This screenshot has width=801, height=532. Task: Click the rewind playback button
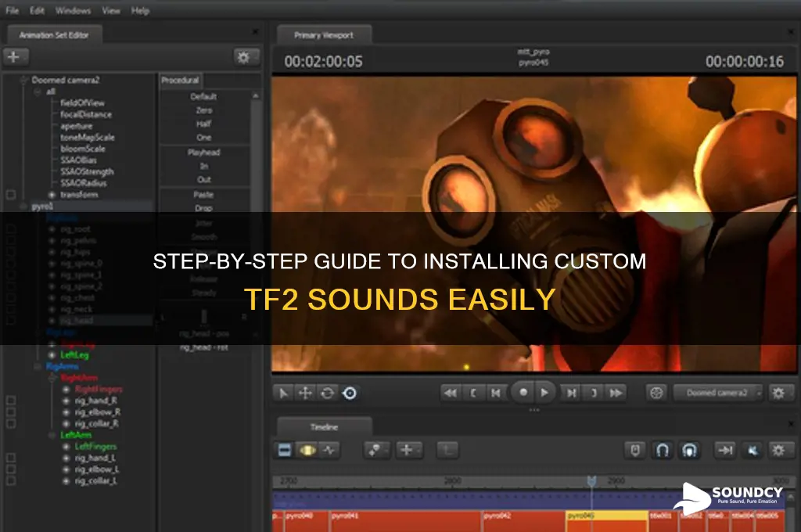(450, 393)
